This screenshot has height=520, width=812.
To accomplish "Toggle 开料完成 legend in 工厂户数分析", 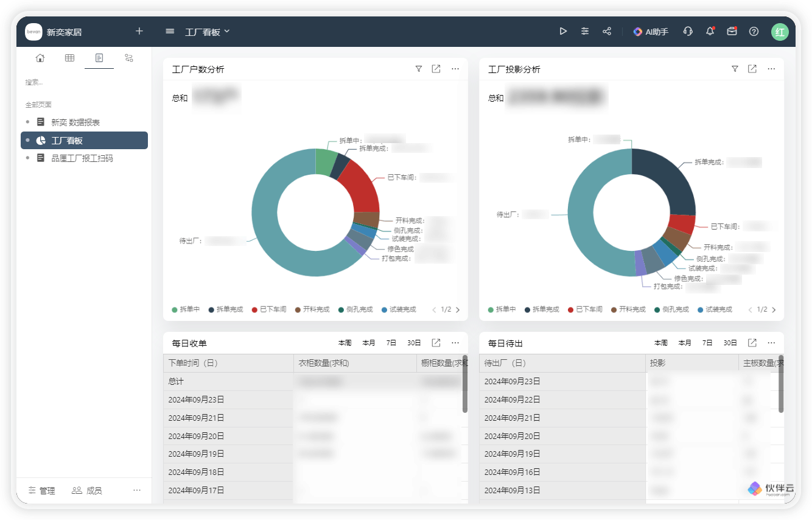I will coord(312,309).
